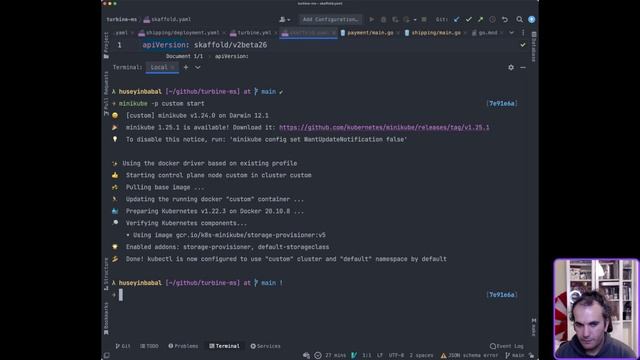Open the minikube releases GitHub link
This screenshot has width=640, height=360.
click(x=384, y=127)
